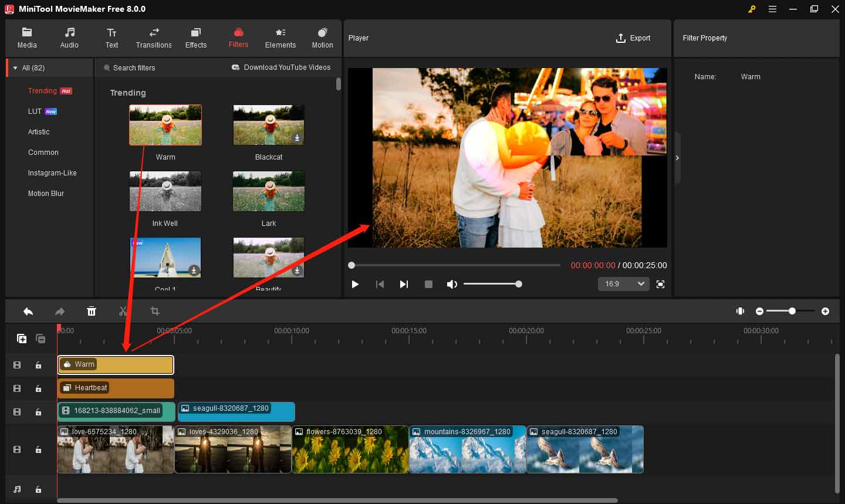This screenshot has width=845, height=504.
Task: Adjust the timeline zoom slider
Action: point(792,311)
